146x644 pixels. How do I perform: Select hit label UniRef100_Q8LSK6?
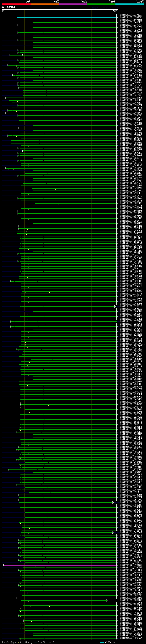tap(131, 347)
